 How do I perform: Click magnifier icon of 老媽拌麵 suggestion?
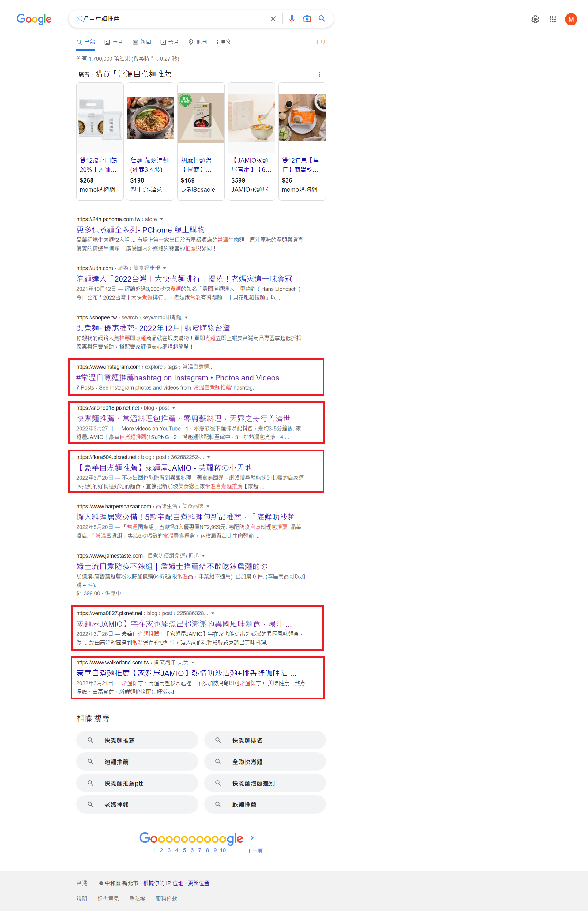click(x=90, y=804)
